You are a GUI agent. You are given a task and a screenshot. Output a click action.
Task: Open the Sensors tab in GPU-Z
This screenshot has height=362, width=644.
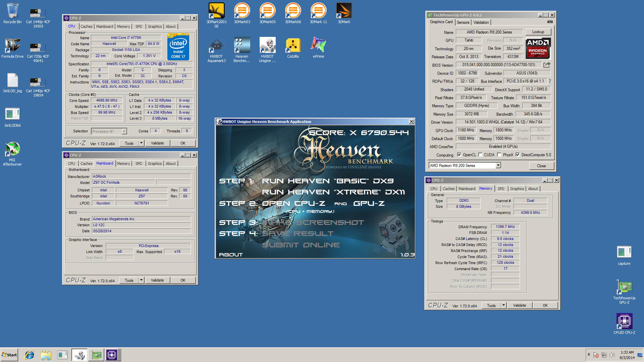[x=463, y=22]
